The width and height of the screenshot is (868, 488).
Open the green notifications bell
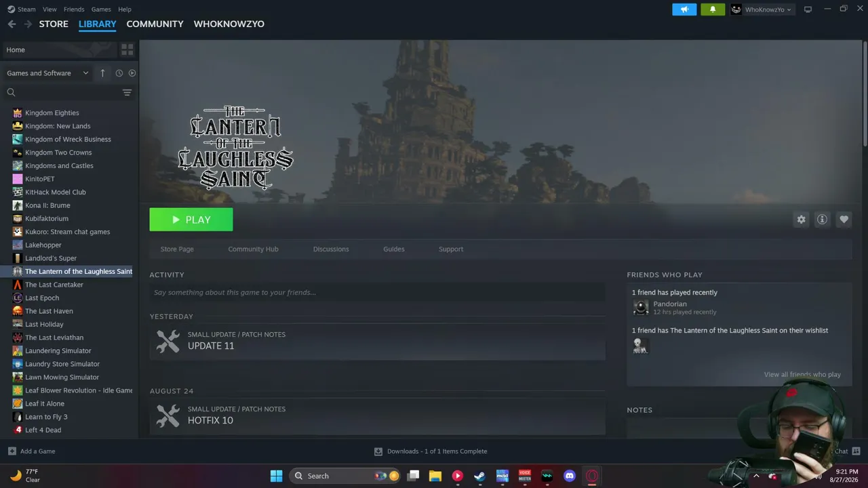click(x=713, y=9)
